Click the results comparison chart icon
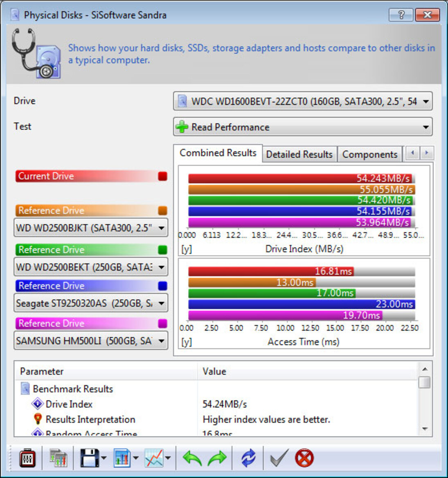The image size is (448, 478). point(58,458)
